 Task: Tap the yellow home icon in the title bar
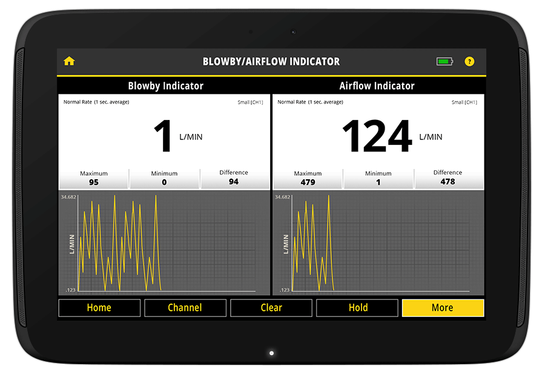69,61
